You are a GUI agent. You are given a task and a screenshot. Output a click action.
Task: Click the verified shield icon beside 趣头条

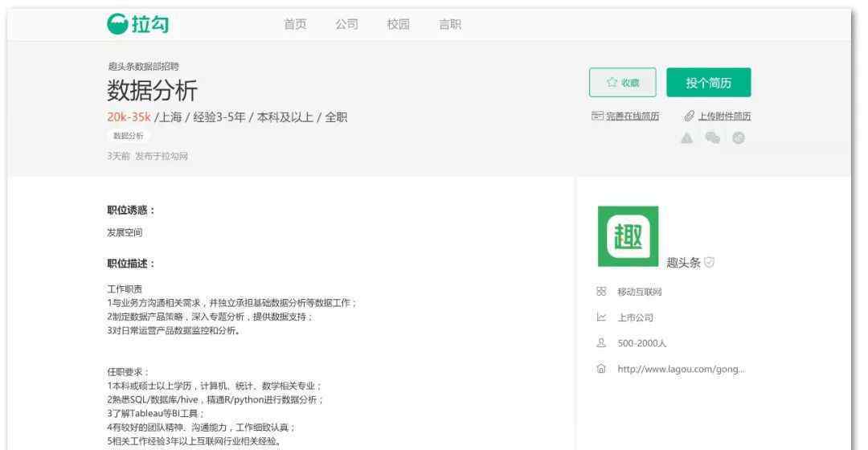[709, 262]
